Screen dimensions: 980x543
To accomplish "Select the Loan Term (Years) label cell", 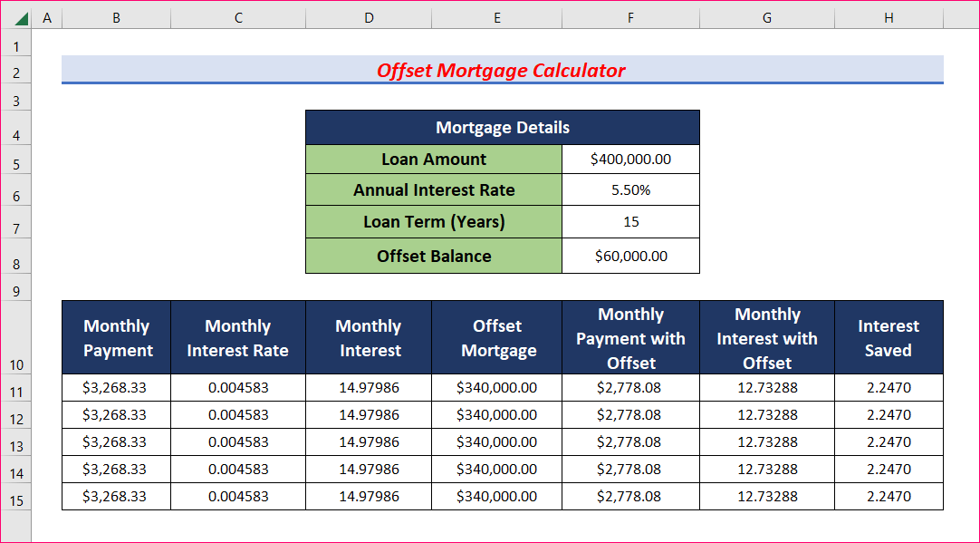I will click(x=433, y=221).
